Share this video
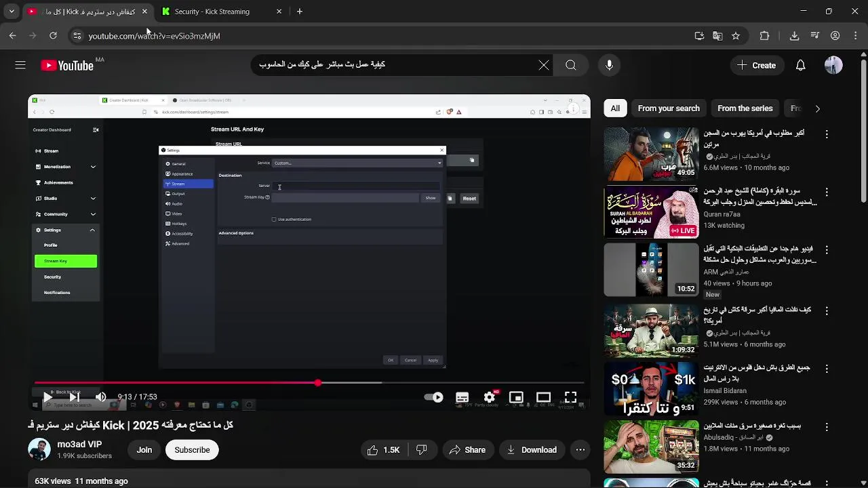Screen dimensions: 868x488 pyautogui.click(x=467, y=450)
